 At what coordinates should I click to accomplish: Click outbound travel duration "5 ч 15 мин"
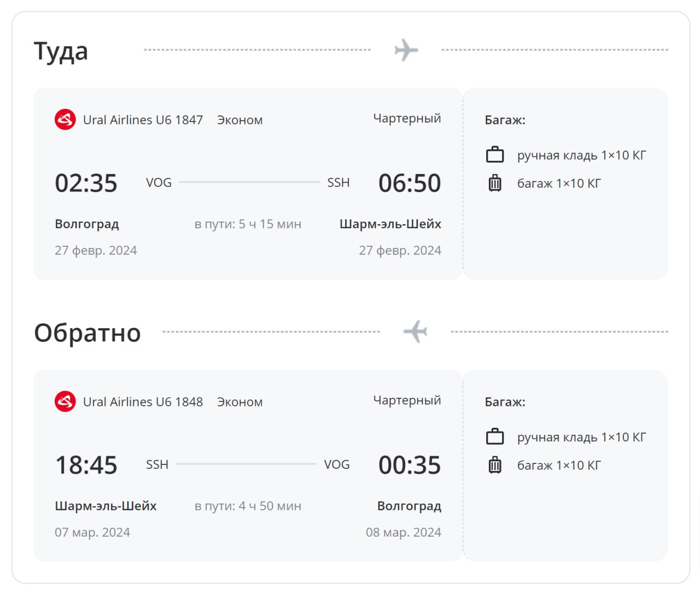pos(270,224)
